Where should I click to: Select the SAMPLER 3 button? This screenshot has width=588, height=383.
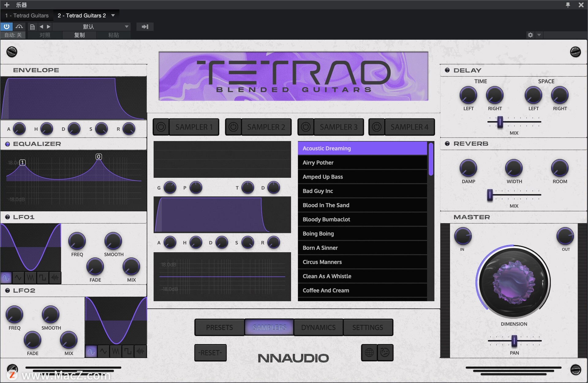click(x=339, y=127)
